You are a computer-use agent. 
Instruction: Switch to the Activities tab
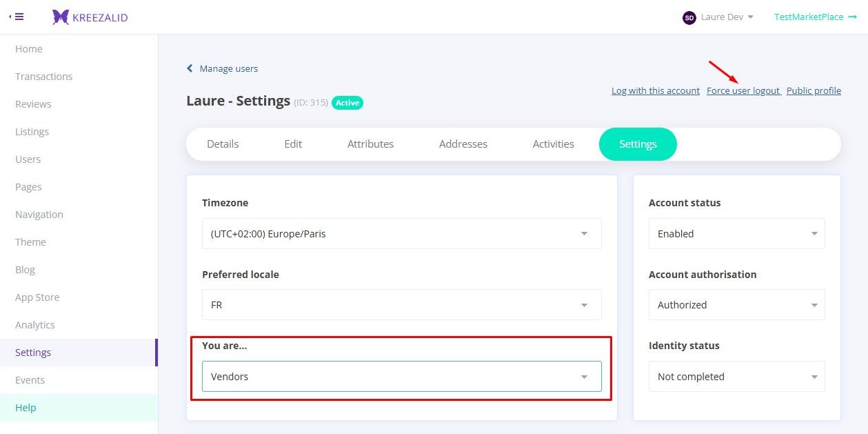coord(554,144)
